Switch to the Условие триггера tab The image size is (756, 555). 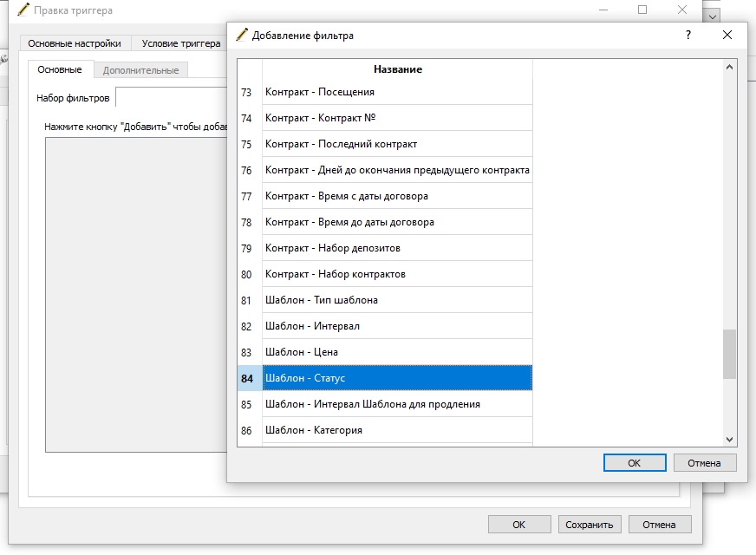click(181, 43)
